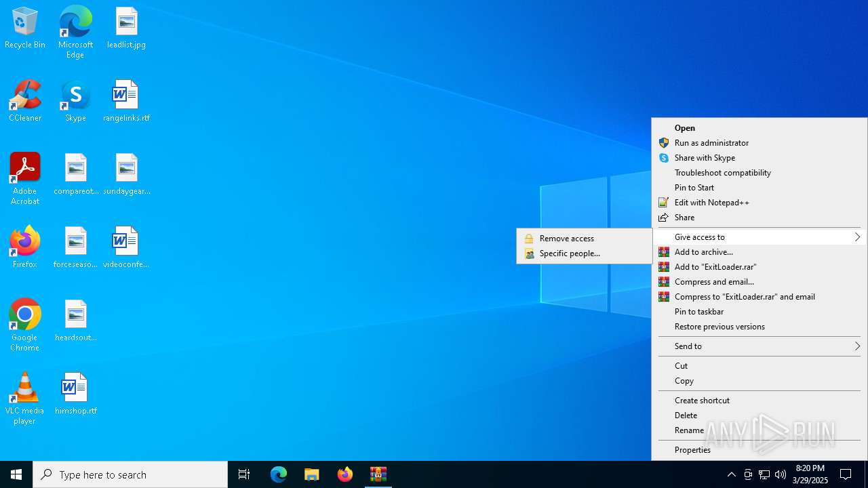The height and width of the screenshot is (488, 868).
Task: Choose Add to archive...
Action: (759, 252)
